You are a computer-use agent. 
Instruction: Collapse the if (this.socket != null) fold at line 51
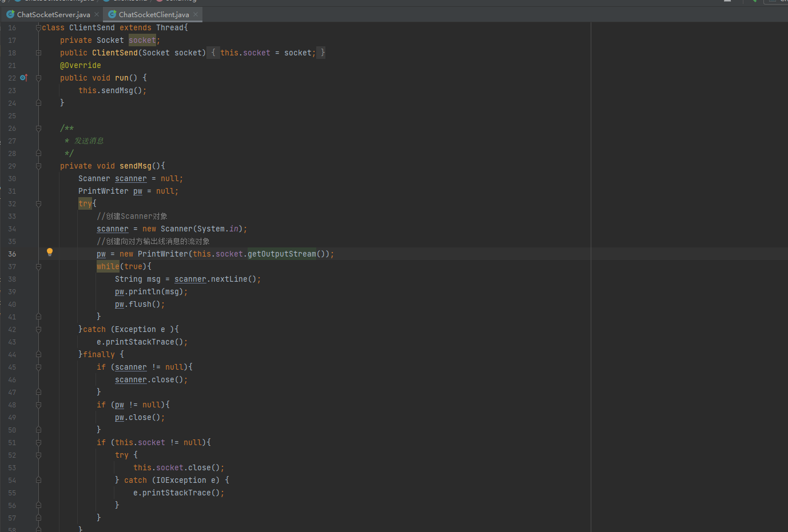coord(38,442)
